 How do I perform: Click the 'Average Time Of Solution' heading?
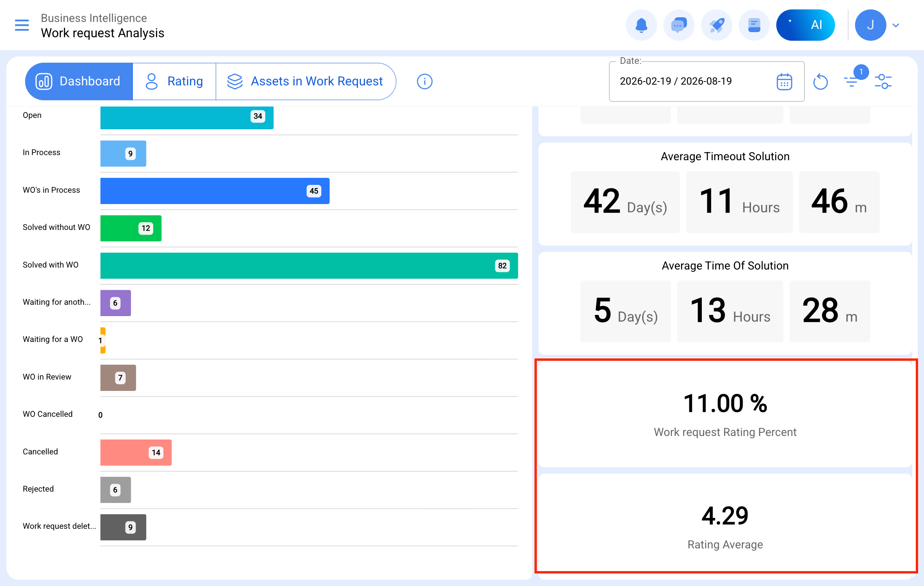coord(725,266)
